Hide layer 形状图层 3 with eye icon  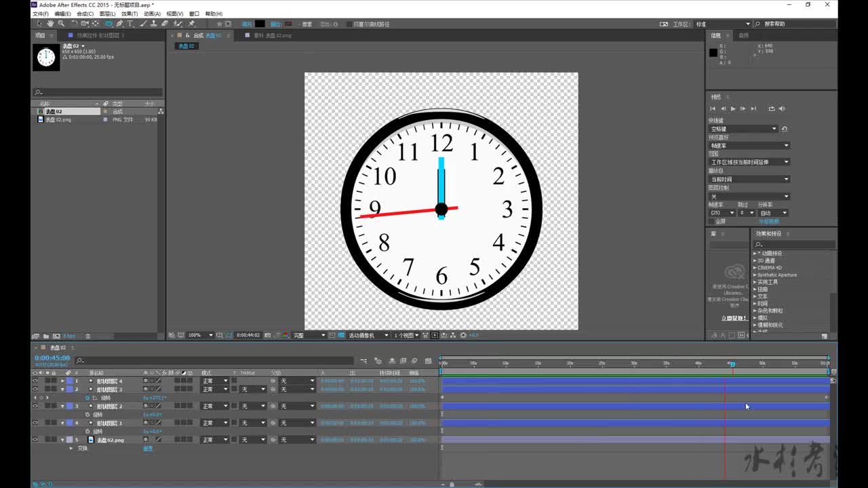point(35,389)
